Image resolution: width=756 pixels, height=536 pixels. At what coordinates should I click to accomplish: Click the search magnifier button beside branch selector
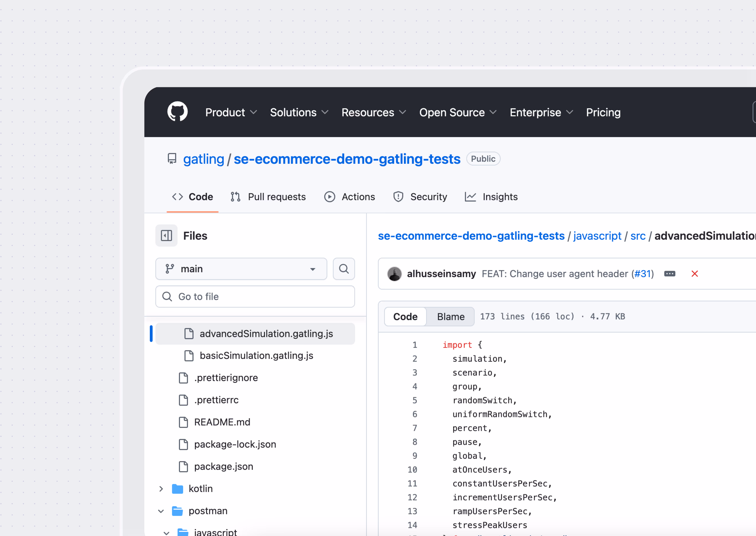(343, 269)
